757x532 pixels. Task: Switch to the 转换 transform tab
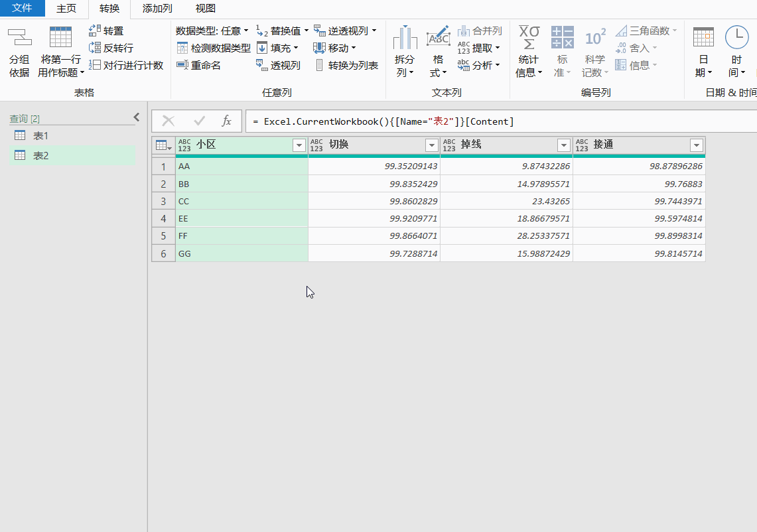tap(109, 9)
